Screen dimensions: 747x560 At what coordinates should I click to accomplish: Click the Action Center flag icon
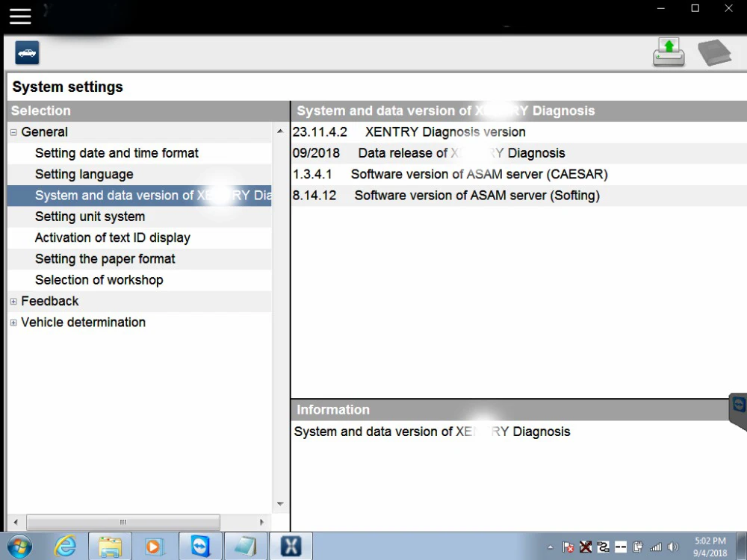click(568, 547)
